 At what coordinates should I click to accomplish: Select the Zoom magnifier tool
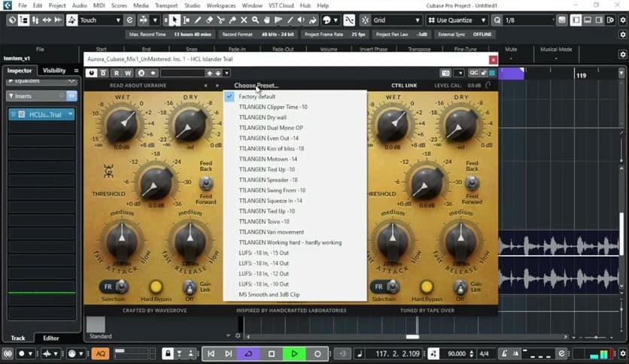tap(256, 20)
